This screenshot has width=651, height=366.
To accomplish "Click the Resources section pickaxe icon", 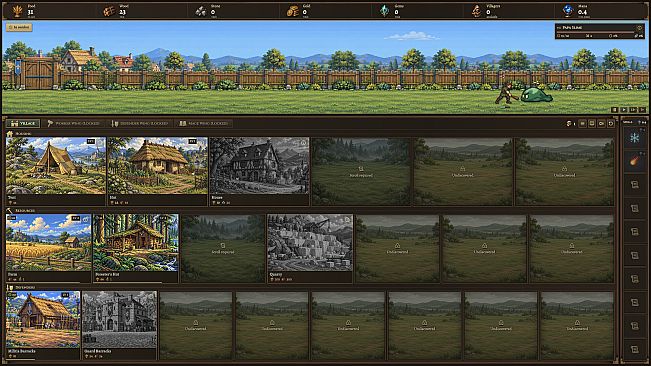I will (10, 210).
